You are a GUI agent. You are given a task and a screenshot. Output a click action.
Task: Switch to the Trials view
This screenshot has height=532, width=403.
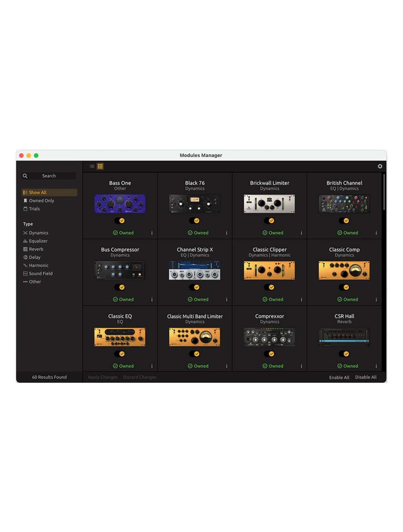34,209
